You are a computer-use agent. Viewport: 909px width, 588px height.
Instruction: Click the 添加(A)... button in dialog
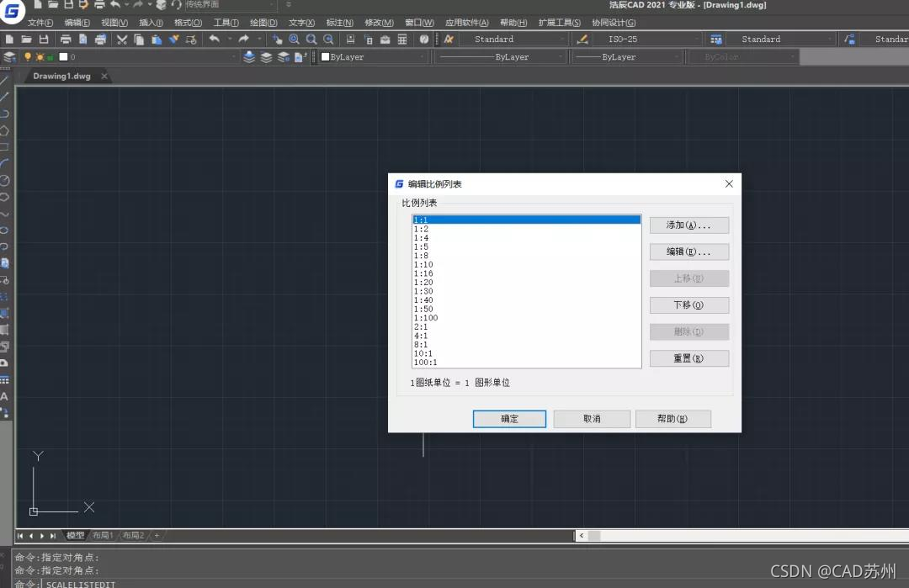(x=688, y=225)
